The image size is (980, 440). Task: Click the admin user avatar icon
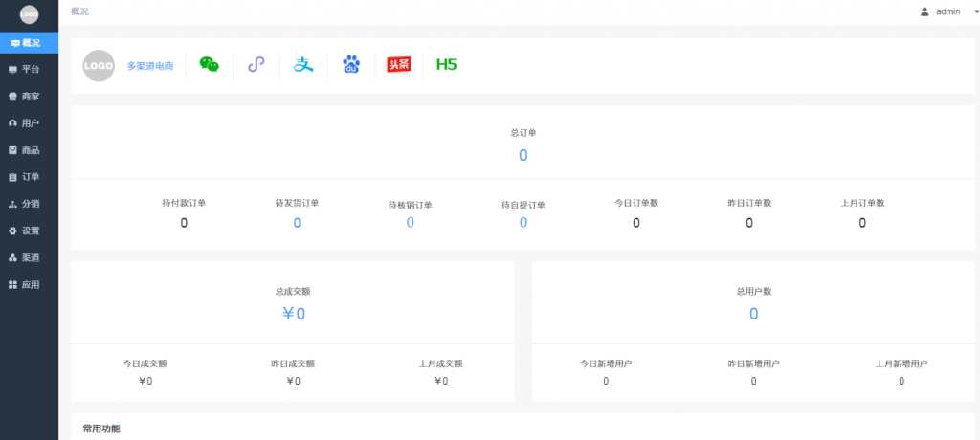924,11
